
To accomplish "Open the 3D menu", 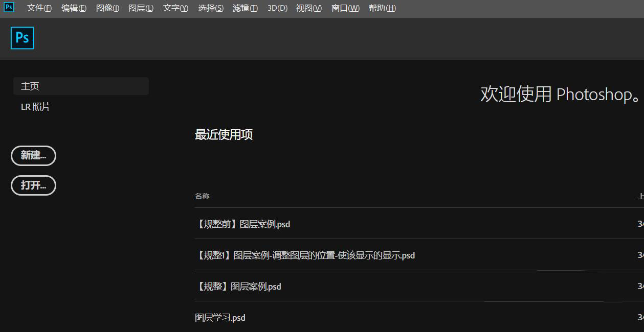I will coord(277,8).
